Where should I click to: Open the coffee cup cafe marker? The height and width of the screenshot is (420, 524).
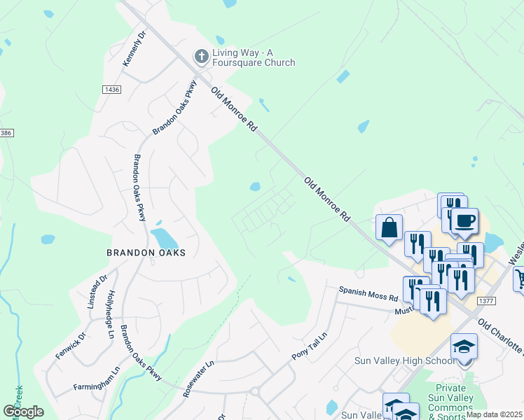[x=465, y=222]
